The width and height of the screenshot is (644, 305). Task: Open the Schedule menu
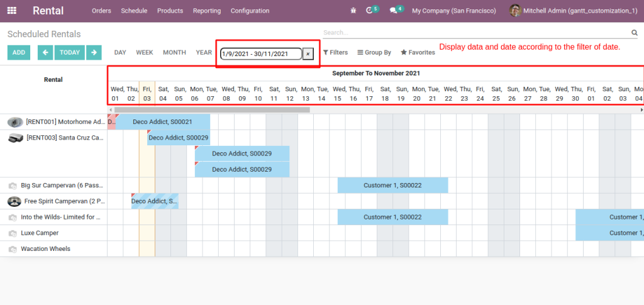coord(134,11)
